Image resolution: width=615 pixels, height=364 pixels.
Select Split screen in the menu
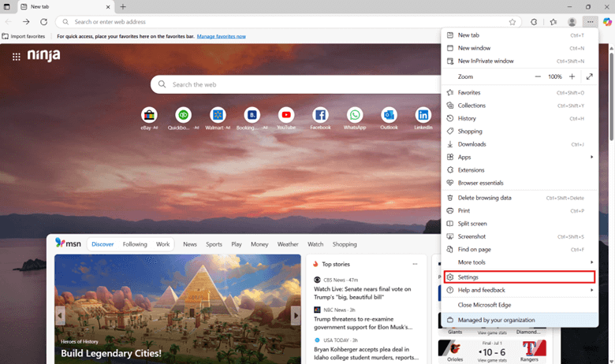coord(520,224)
